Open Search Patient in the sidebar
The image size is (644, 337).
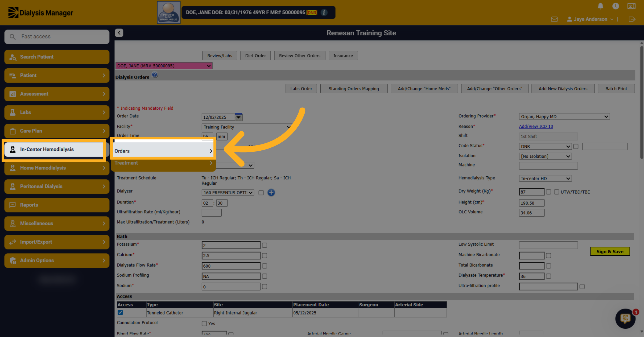coord(57,57)
